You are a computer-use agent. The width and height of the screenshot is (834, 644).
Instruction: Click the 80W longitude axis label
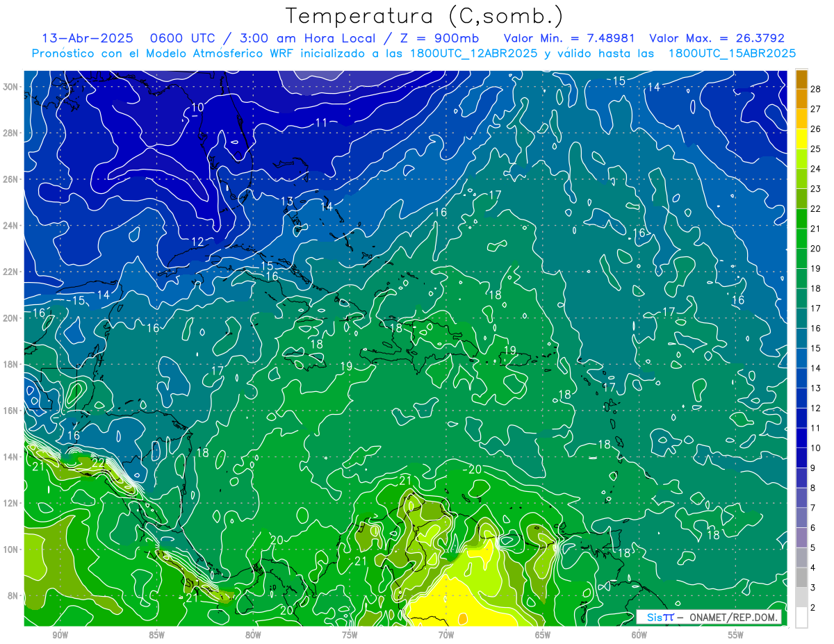pos(253,635)
